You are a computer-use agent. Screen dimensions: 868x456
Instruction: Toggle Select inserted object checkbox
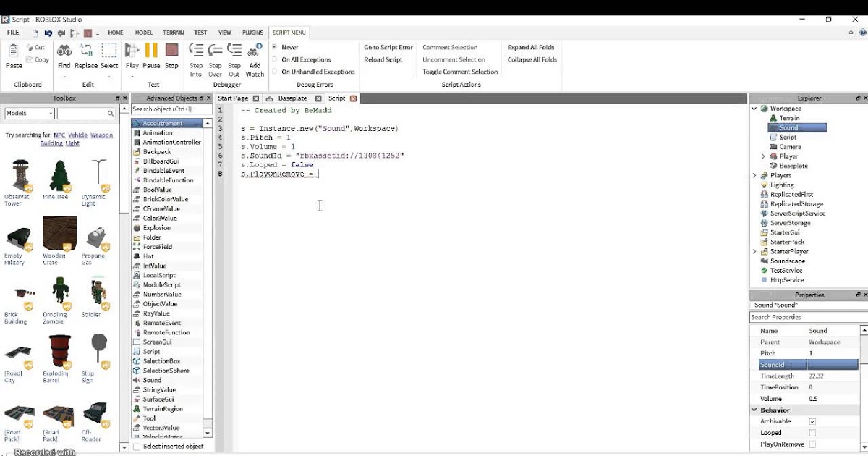tap(137, 446)
